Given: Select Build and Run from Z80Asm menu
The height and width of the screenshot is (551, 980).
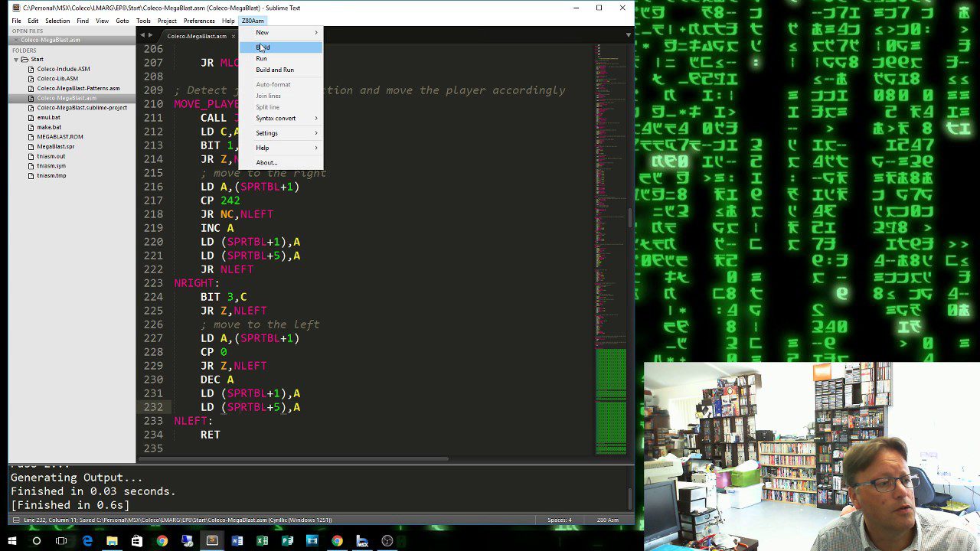Looking at the screenshot, I should [x=274, y=70].
